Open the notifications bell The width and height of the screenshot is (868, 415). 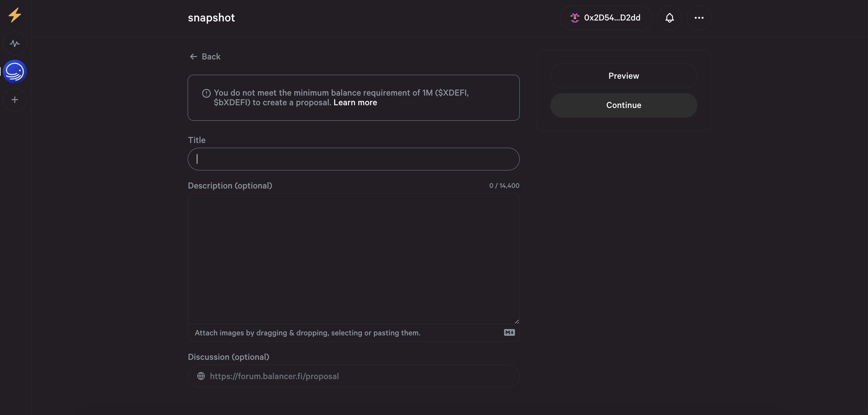click(x=669, y=18)
